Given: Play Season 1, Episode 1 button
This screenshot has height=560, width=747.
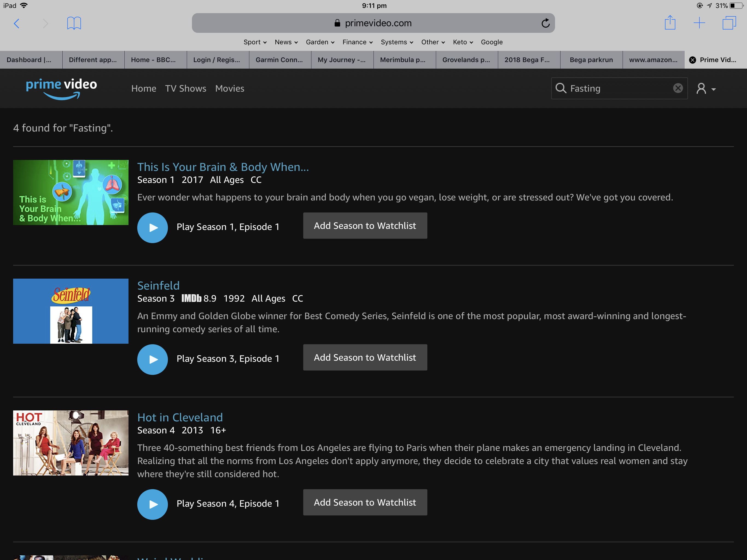Looking at the screenshot, I should (152, 227).
